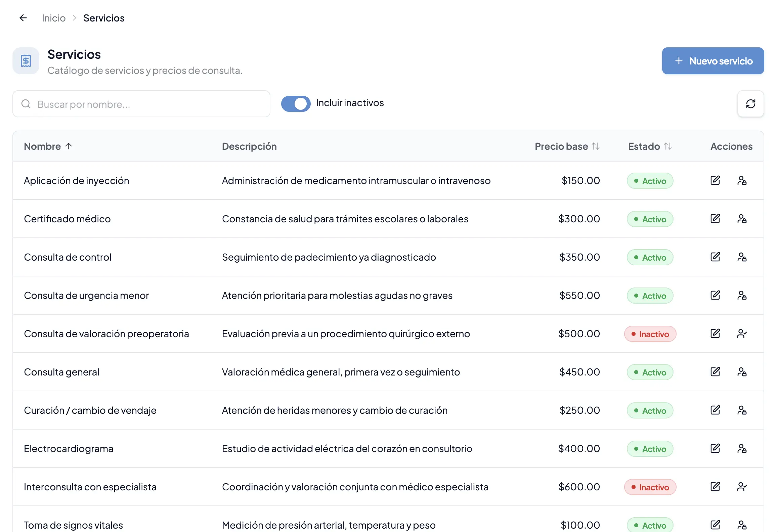
Task: Sort the table by Precio base
Action: pyautogui.click(x=567, y=146)
